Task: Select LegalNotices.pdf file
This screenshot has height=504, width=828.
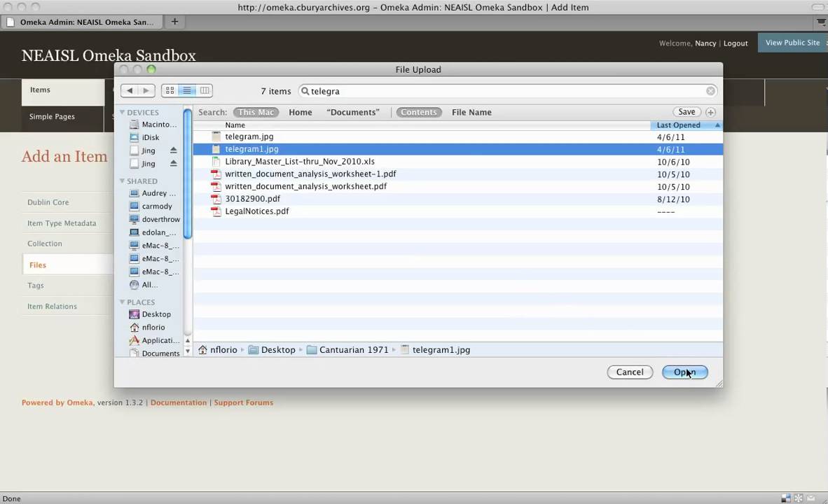Action: (x=458, y=211)
